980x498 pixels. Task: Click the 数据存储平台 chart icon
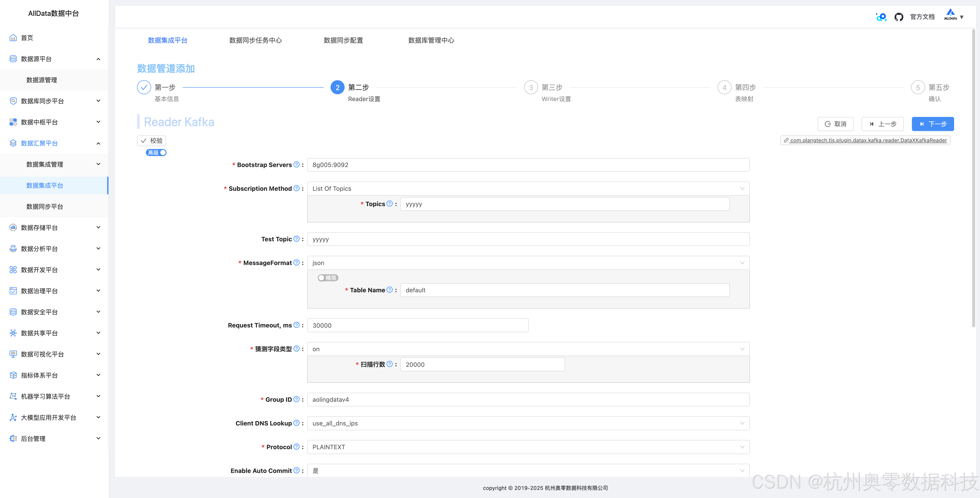coord(13,227)
